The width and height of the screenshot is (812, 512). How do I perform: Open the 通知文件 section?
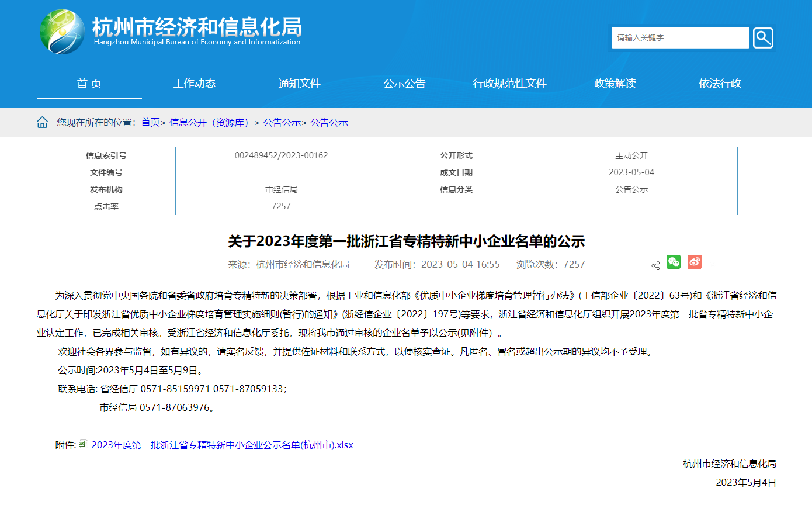pos(300,84)
